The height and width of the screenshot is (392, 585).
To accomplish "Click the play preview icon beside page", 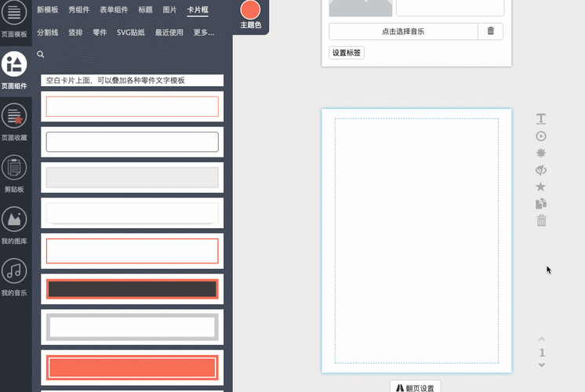I will click(x=541, y=136).
